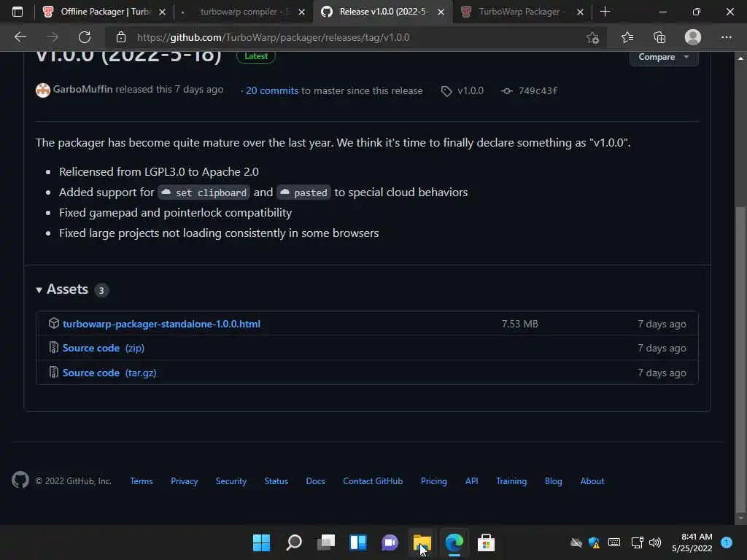Open Windows Security tray icon
Viewport: 747px width, 560px height.
point(594,542)
